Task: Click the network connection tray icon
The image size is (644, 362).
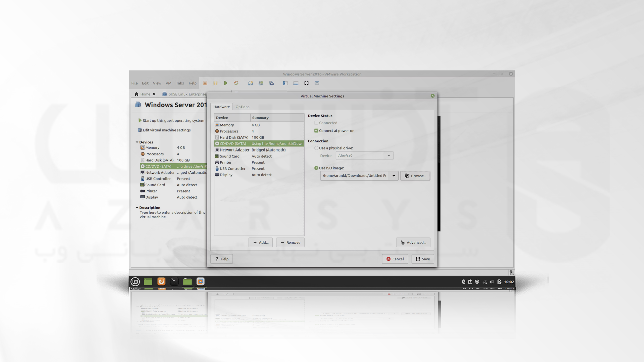Action: 485,282
